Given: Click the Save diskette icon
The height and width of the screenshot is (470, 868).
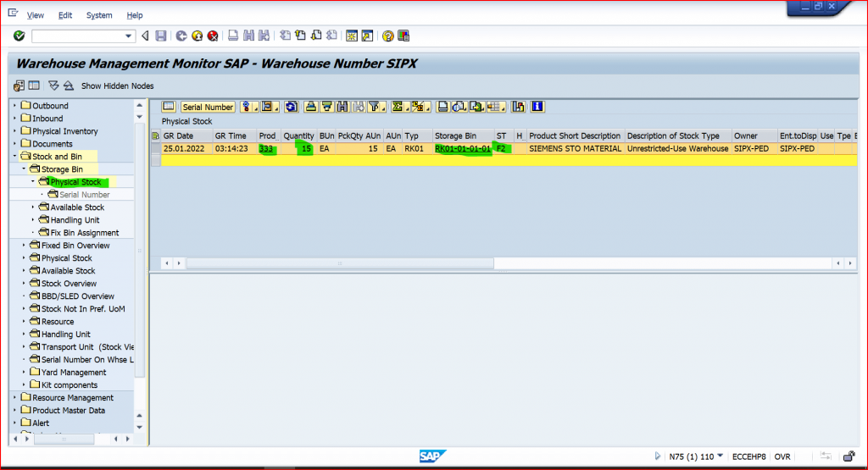Looking at the screenshot, I should click(x=161, y=36).
